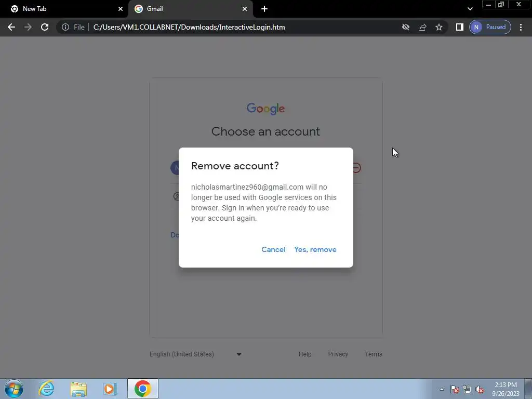Click the Choose an account heading

(x=265, y=131)
